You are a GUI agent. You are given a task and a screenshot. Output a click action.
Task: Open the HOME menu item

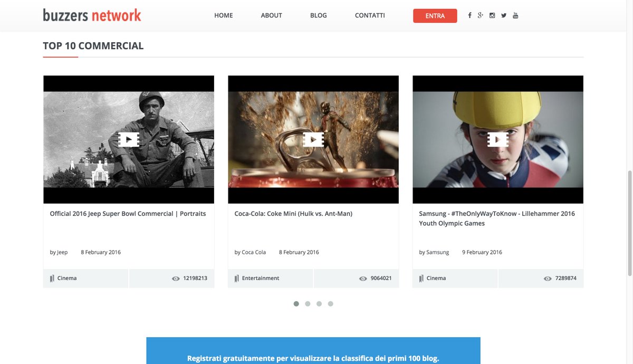tap(224, 15)
